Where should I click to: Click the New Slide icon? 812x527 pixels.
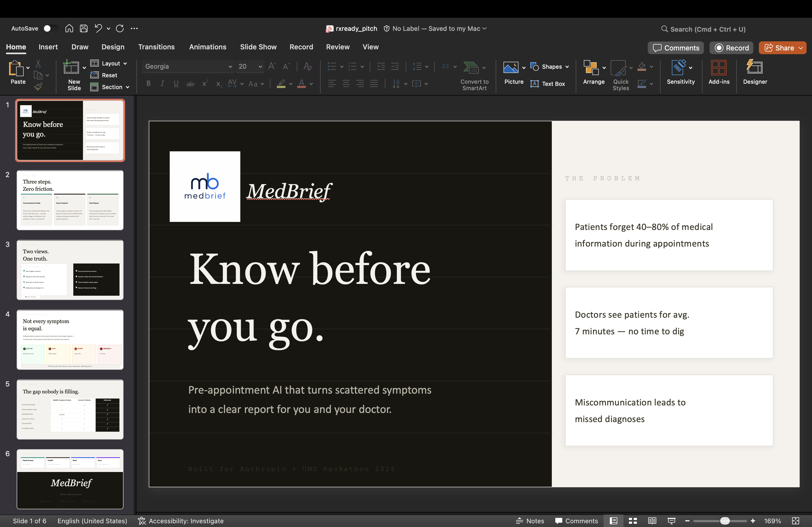point(71,68)
